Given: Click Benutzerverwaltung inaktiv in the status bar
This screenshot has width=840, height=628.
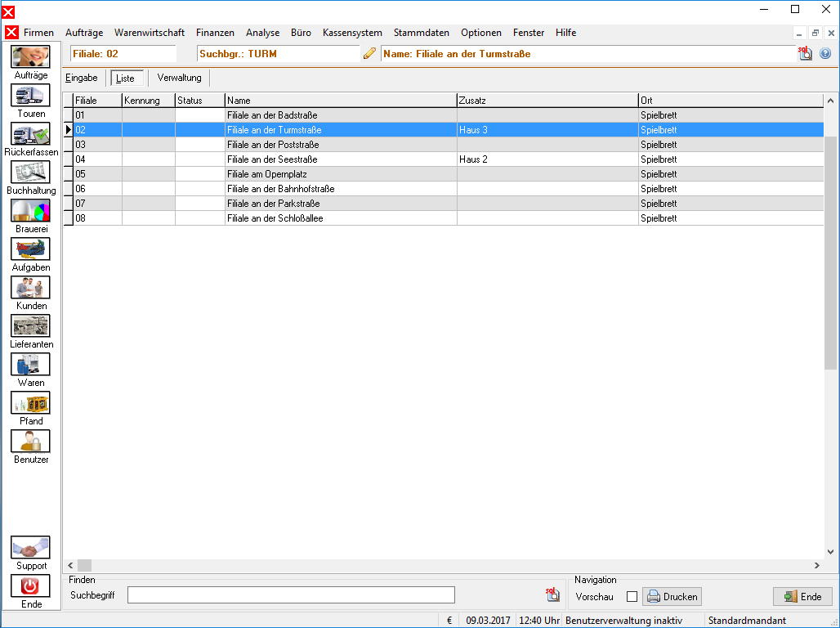Looking at the screenshot, I should (623, 621).
